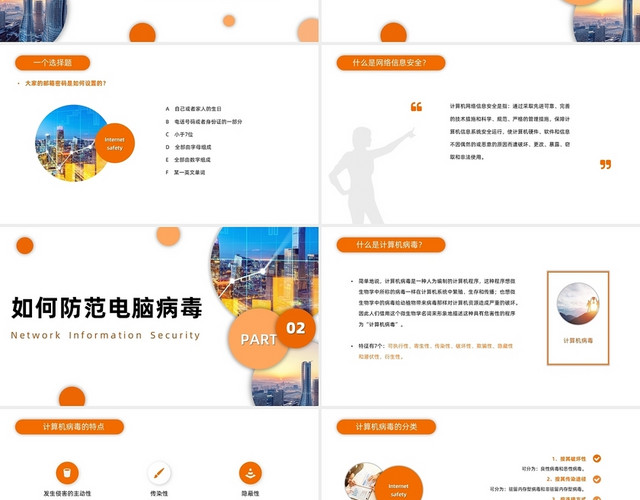Select the night city skyline circular image beside options A to F
The height and width of the screenshot is (500, 640).
[69, 143]
